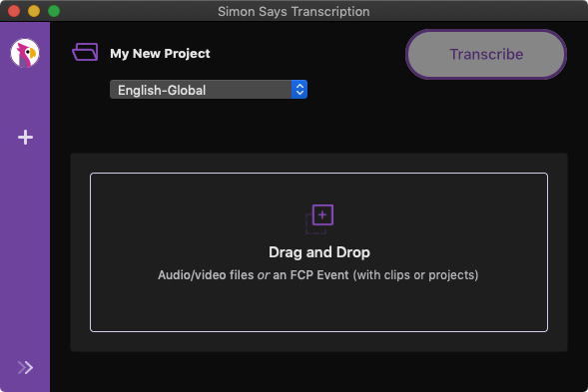The image size is (588, 392).
Task: Minimize the window with the yellow button
Action: pos(34,11)
